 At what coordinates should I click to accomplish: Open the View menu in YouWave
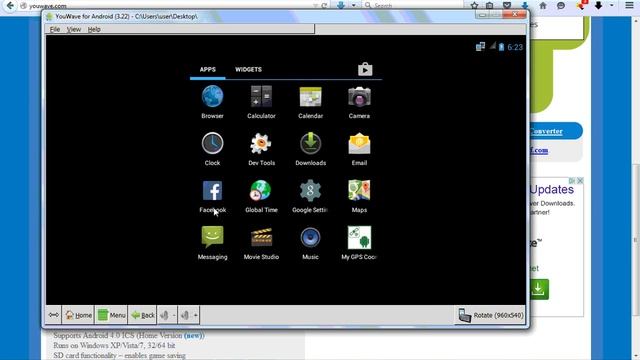[73, 29]
